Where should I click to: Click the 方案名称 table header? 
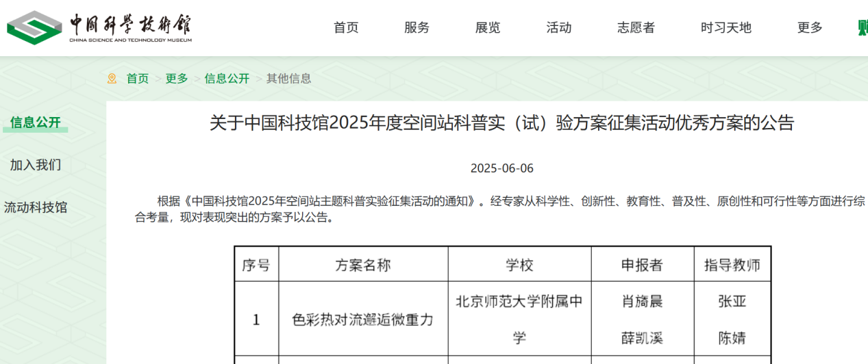tap(363, 265)
